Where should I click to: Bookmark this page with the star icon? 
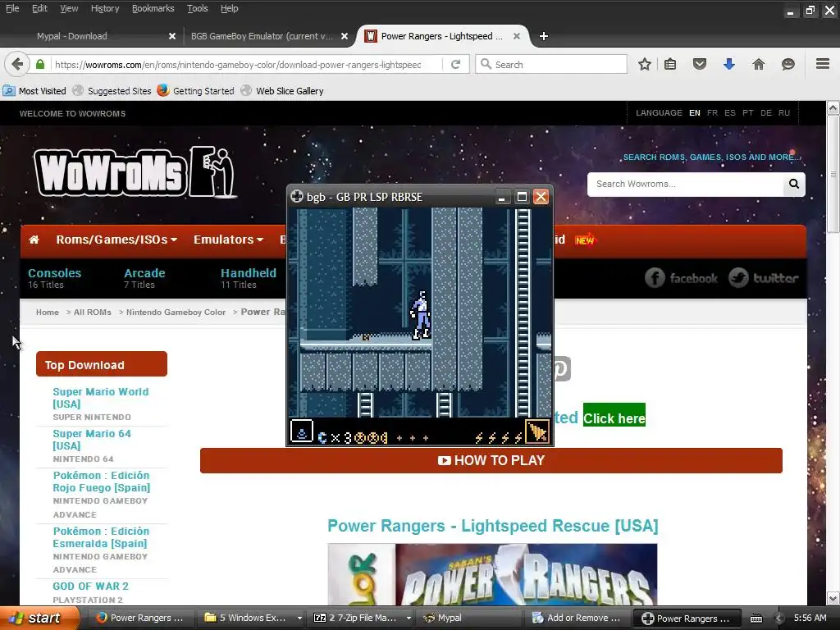click(x=645, y=64)
